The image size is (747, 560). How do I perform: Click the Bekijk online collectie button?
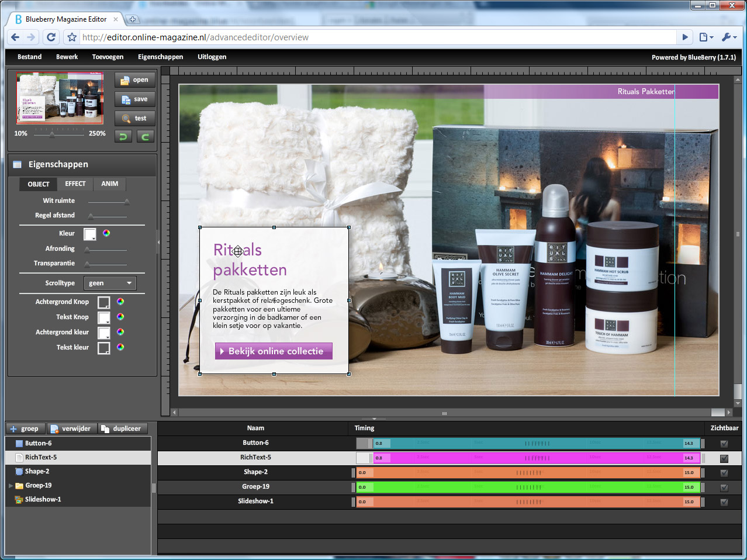(x=274, y=351)
